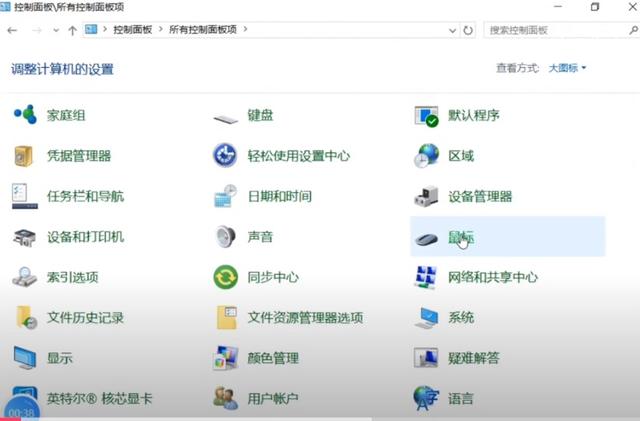Open the 疑难解答 troubleshooting icon
Viewport: 640px width, 421px height.
click(x=426, y=357)
